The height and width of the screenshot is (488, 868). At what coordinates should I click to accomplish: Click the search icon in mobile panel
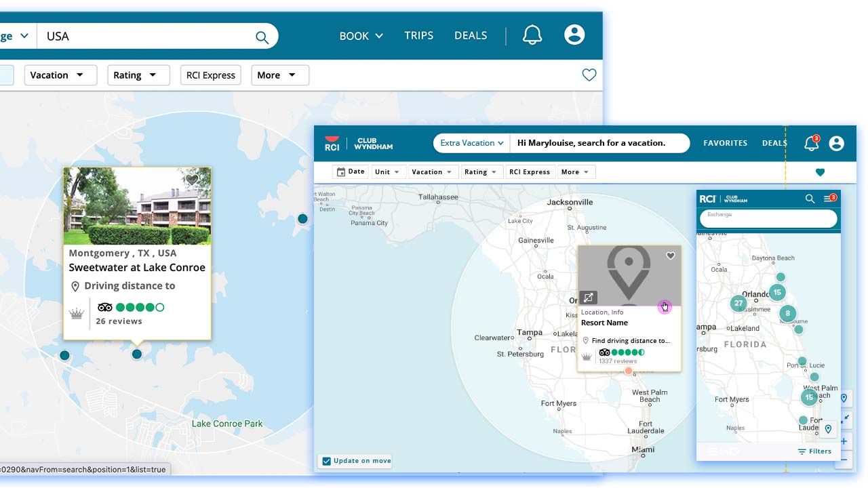point(810,199)
